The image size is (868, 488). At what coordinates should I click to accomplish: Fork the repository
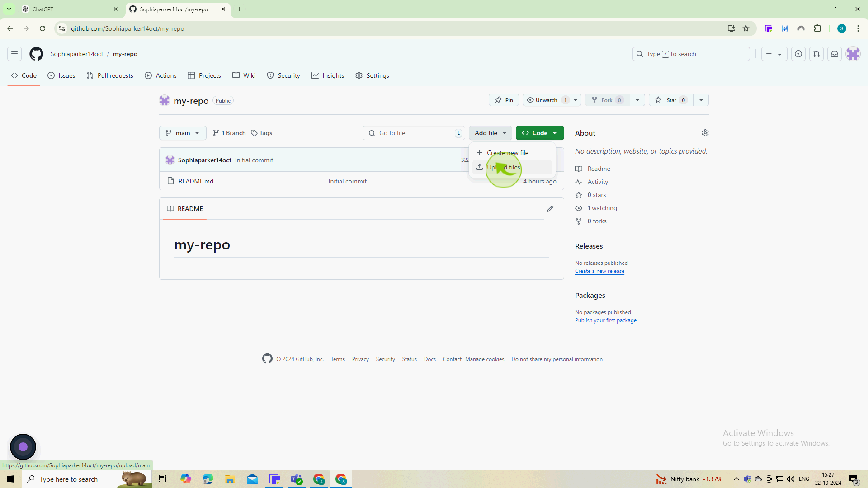click(x=608, y=100)
